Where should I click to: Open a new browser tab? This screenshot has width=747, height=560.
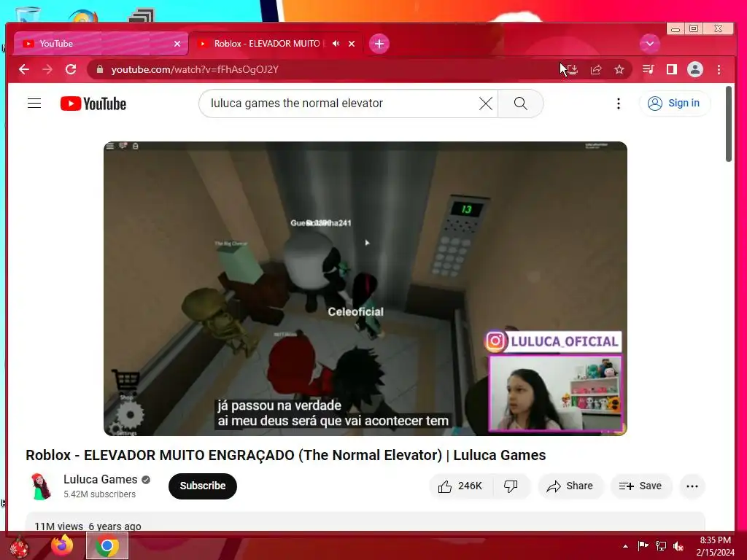click(379, 44)
